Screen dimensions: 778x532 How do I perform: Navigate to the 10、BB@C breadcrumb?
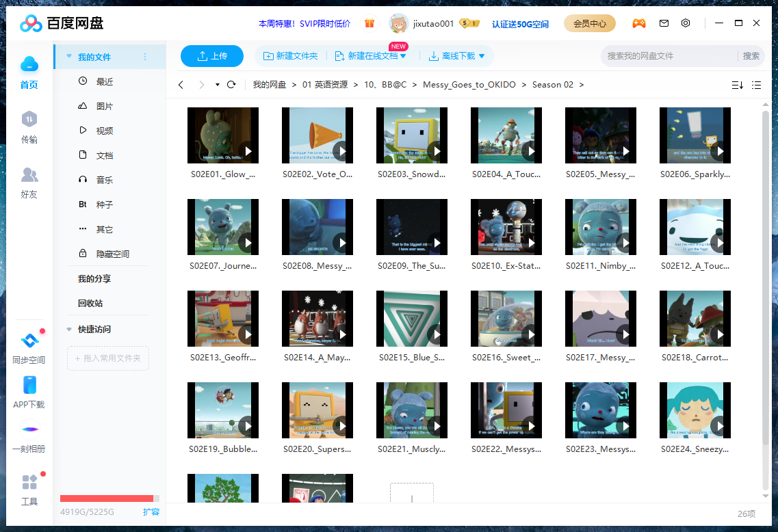tap(385, 85)
